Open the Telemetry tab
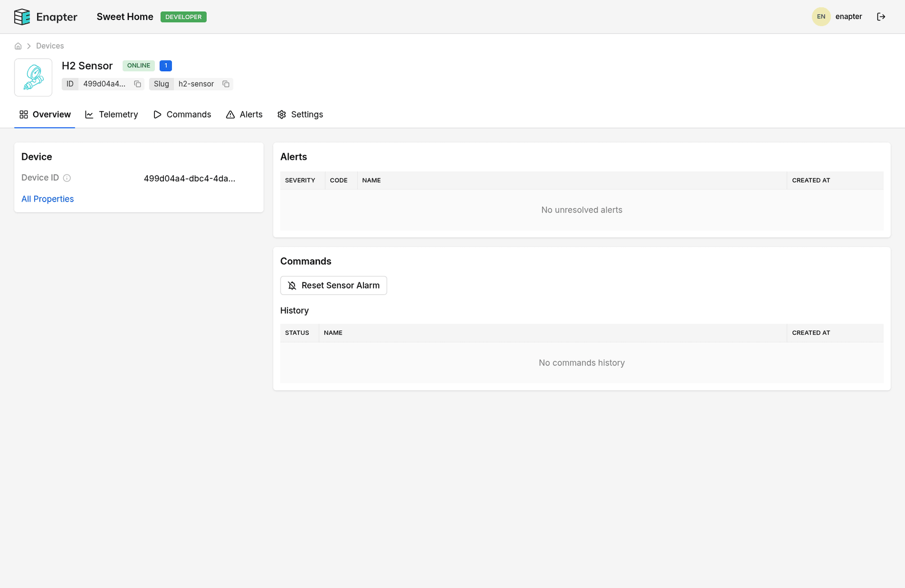Image resolution: width=905 pixels, height=588 pixels. tap(119, 114)
